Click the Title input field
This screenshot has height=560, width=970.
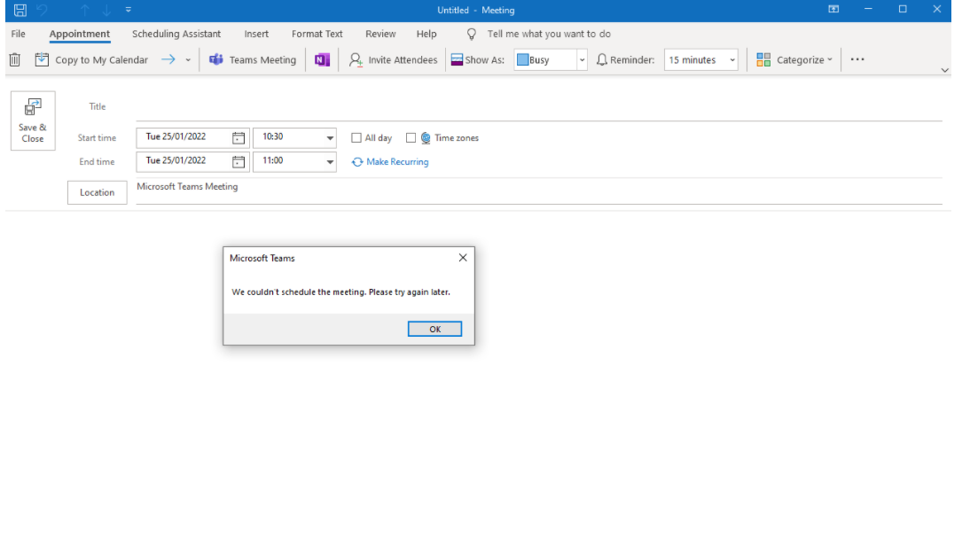tap(539, 107)
